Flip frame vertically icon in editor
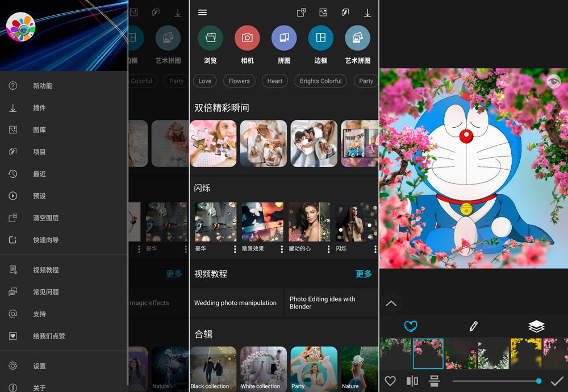Image resolution: width=568 pixels, height=392 pixels. point(434,381)
